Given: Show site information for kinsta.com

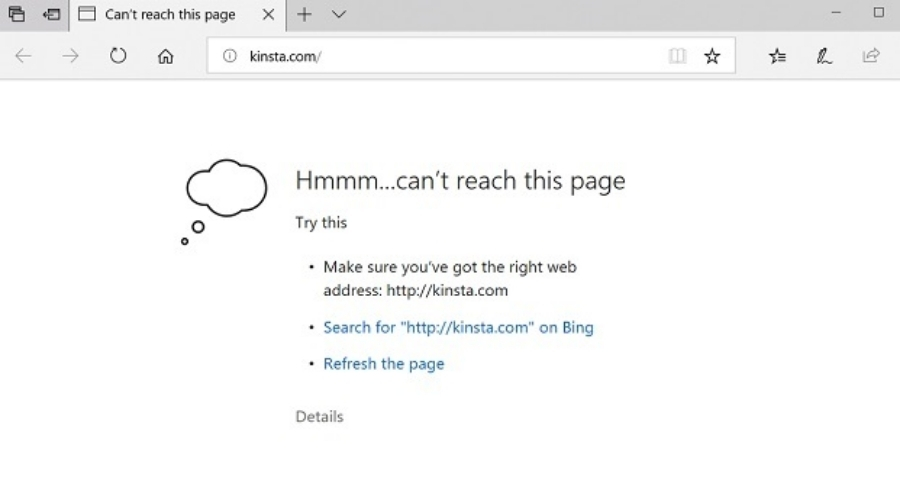Looking at the screenshot, I should coord(229,56).
